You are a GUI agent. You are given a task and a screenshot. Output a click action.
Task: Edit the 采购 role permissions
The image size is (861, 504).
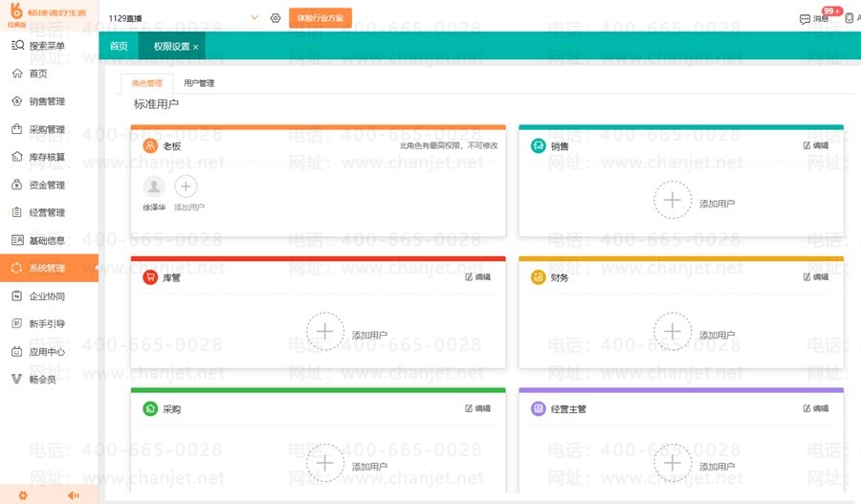[x=477, y=408]
